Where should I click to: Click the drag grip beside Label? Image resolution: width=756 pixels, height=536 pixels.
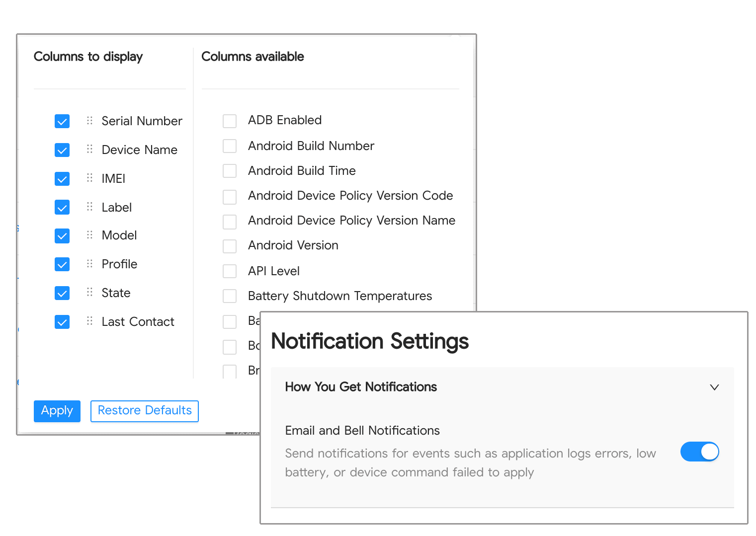pos(89,207)
